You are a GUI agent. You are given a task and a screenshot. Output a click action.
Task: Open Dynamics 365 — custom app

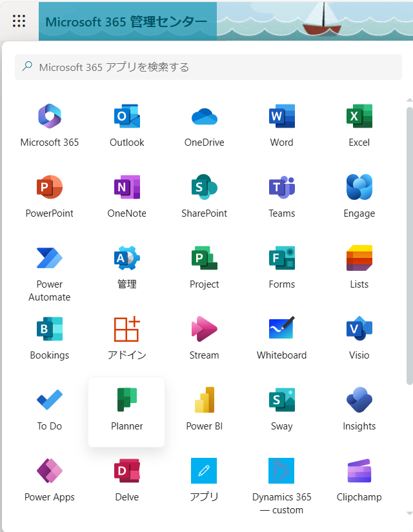tap(281, 485)
